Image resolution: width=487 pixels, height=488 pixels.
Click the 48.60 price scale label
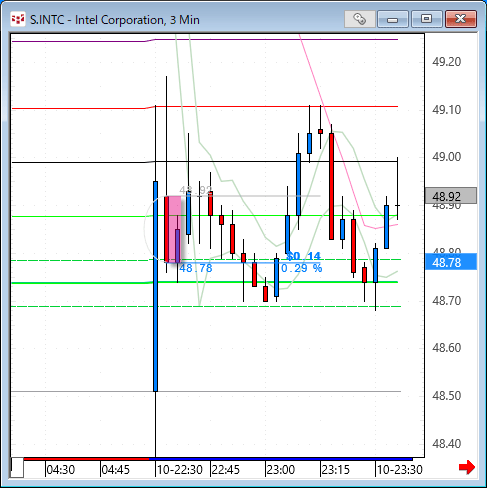[446, 348]
